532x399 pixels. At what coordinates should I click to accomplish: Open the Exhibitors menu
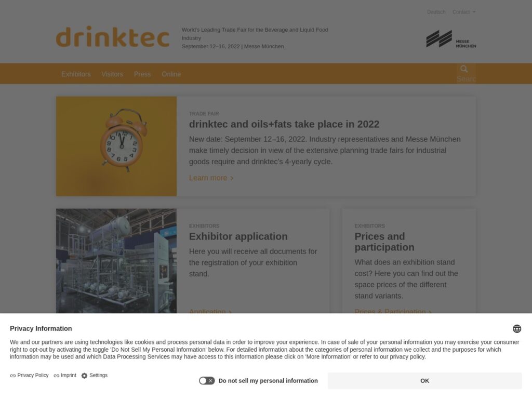click(x=76, y=74)
